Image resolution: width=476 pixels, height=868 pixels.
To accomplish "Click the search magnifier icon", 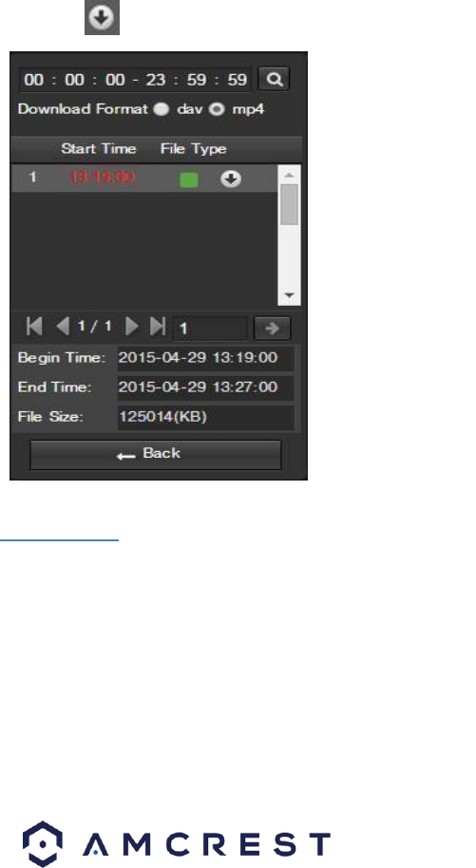I will (x=274, y=79).
